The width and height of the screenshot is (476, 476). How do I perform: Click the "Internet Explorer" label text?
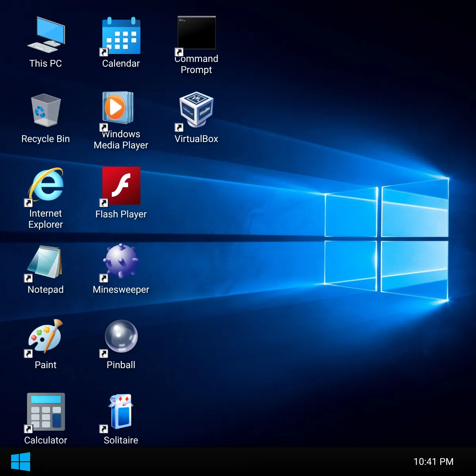(x=46, y=219)
